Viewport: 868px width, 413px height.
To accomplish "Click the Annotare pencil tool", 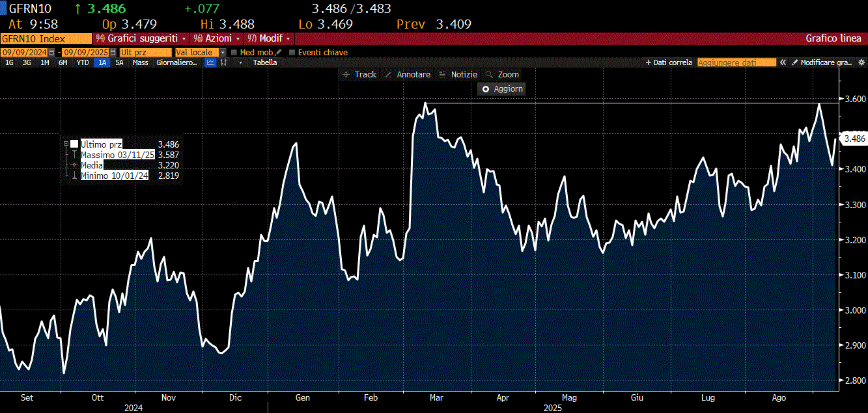I will (408, 75).
